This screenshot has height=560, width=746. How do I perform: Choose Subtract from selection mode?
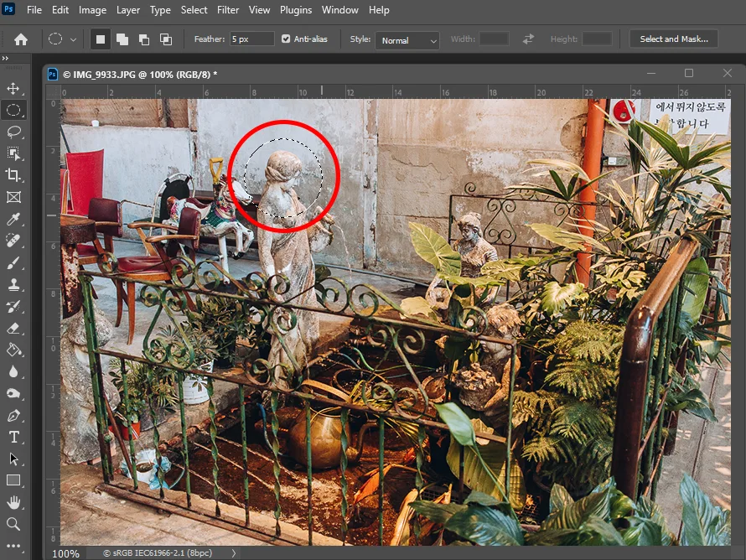tap(143, 39)
